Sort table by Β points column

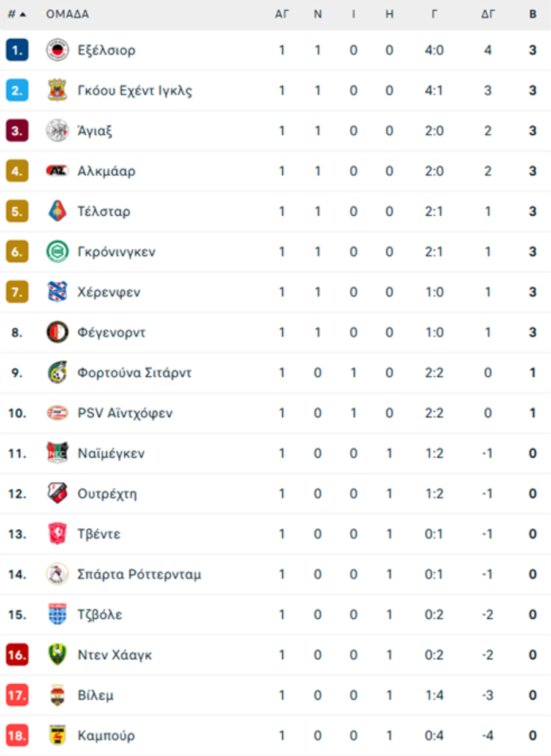(533, 14)
